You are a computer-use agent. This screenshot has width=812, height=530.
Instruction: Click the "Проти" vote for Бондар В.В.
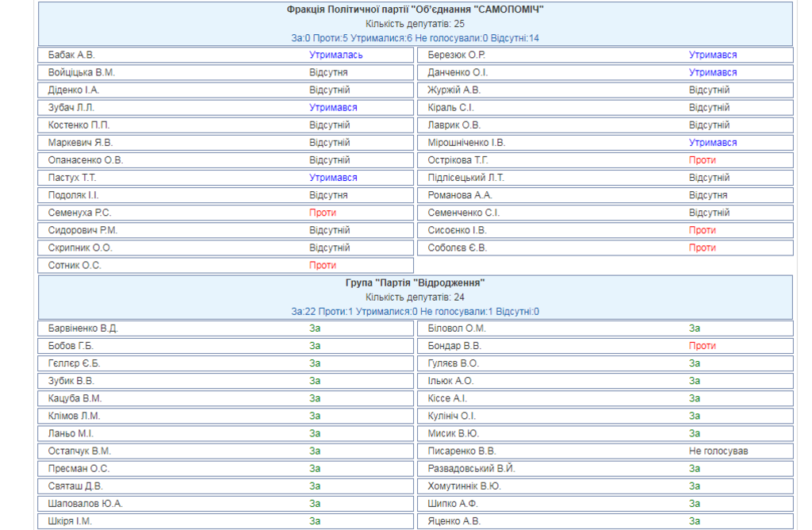(x=702, y=346)
